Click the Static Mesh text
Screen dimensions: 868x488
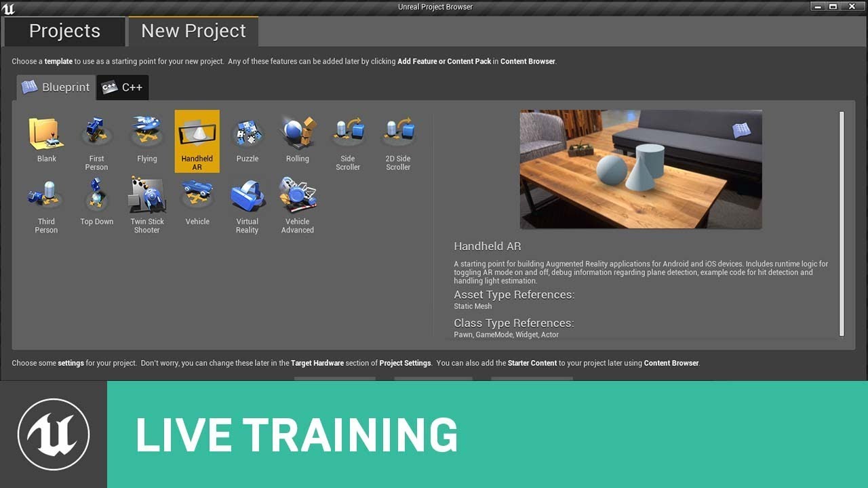(473, 306)
